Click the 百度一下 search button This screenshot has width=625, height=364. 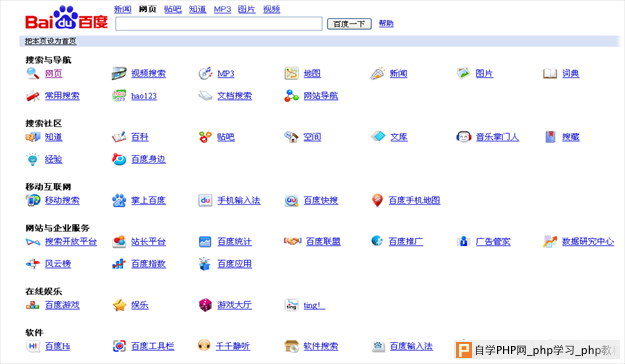click(x=349, y=24)
